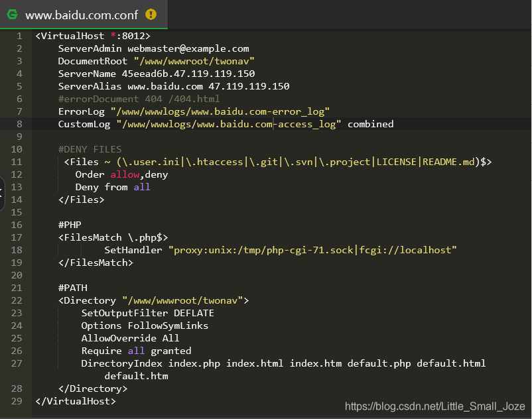Expand the side panel arrow handle
Viewport: 532px width, 419px height.
tap(2, 194)
